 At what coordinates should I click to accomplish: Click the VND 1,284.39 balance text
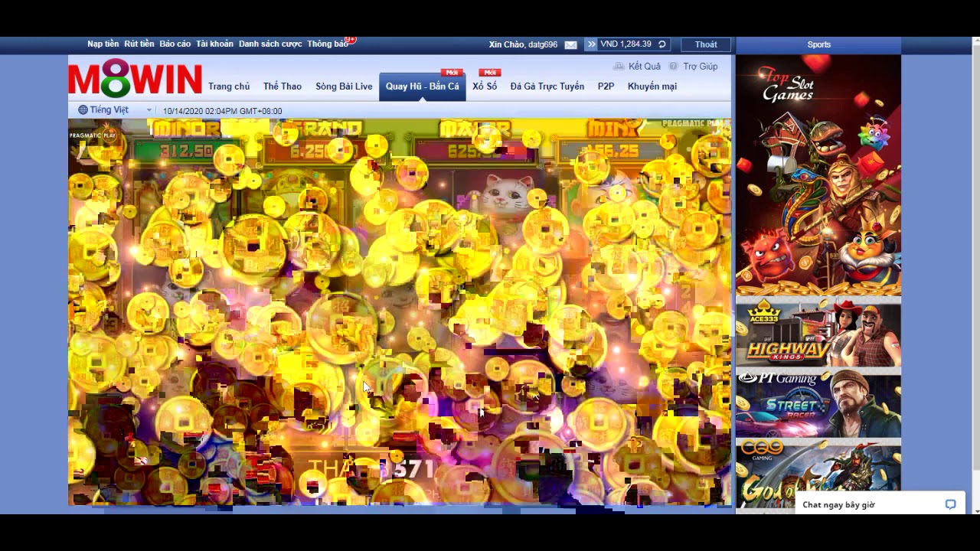(626, 44)
